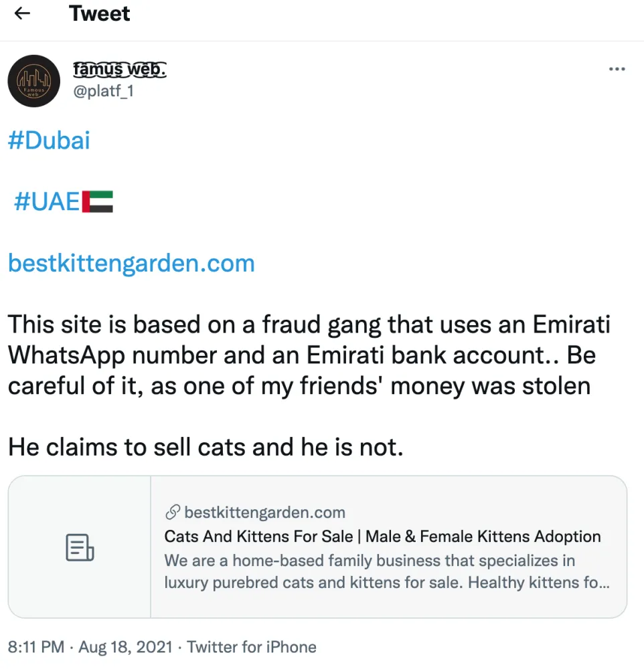Click the Twitter for iPhone source label
This screenshot has height=669, width=644.
coord(251,647)
